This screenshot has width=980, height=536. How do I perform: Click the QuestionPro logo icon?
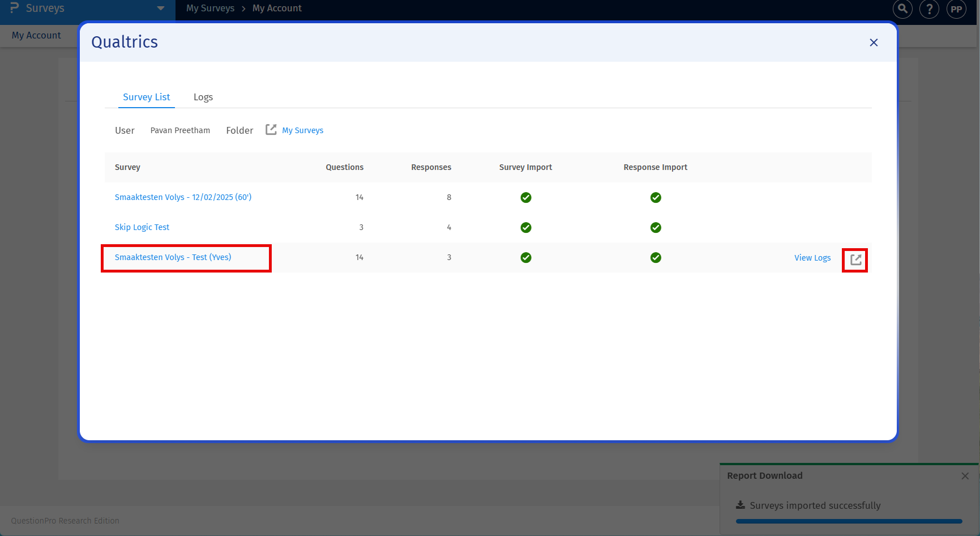[15, 8]
